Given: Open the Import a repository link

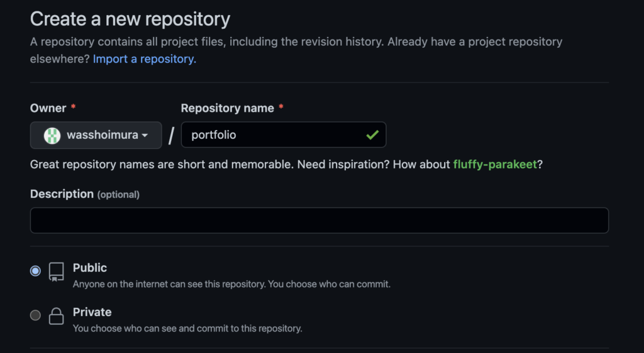Looking at the screenshot, I should 145,59.
